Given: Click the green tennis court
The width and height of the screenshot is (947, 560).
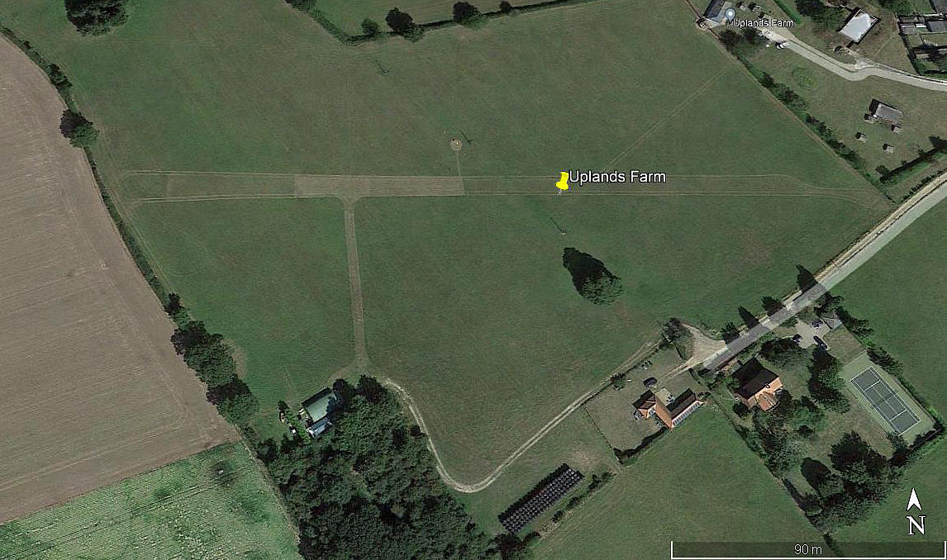Looking at the screenshot, I should pyautogui.click(x=884, y=400).
